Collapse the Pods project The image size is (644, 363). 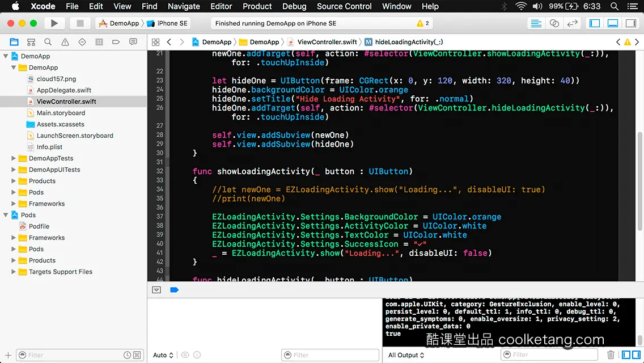coord(6,214)
